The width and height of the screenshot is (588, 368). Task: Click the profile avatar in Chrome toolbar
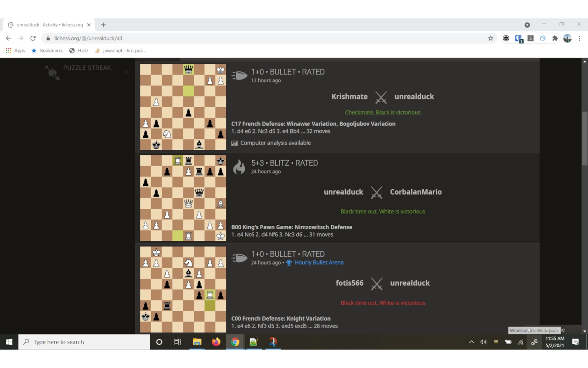pos(567,38)
